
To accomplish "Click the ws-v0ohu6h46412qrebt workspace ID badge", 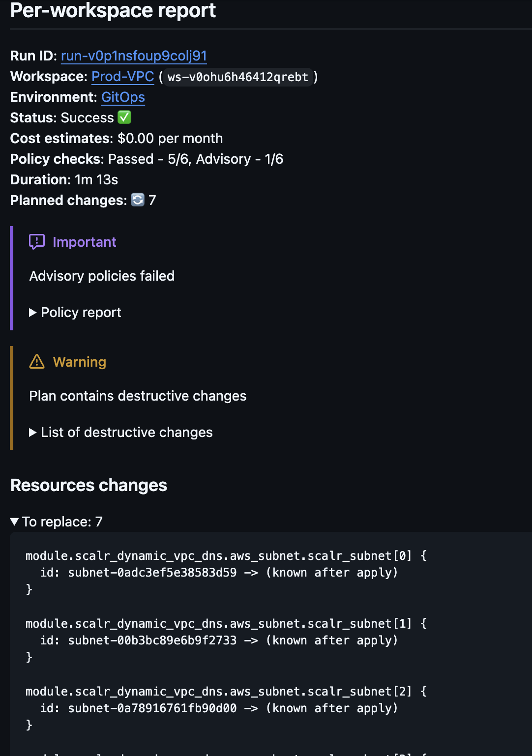I will [238, 77].
